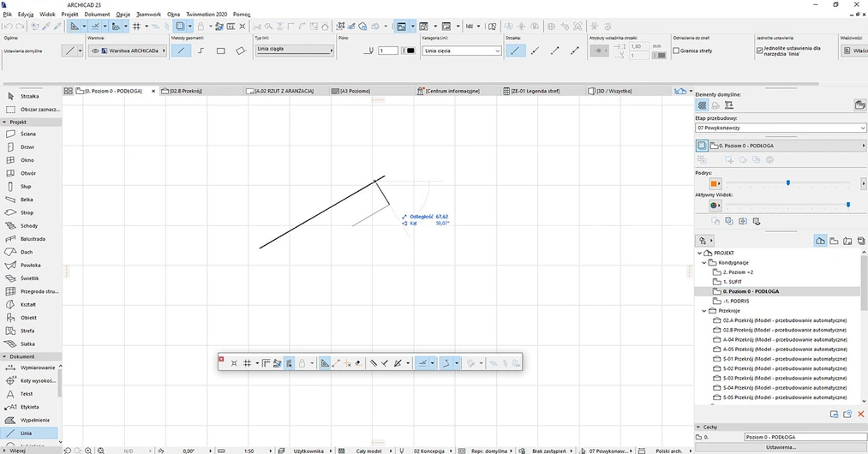Open 1. SUFIT story
The image size is (868, 454).
tap(732, 282)
